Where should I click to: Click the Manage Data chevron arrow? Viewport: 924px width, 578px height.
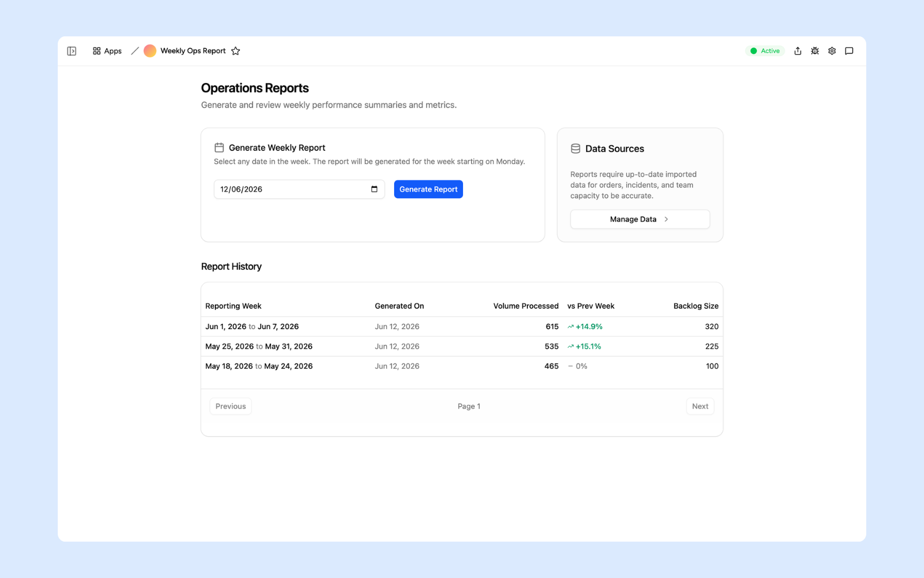[x=666, y=219]
